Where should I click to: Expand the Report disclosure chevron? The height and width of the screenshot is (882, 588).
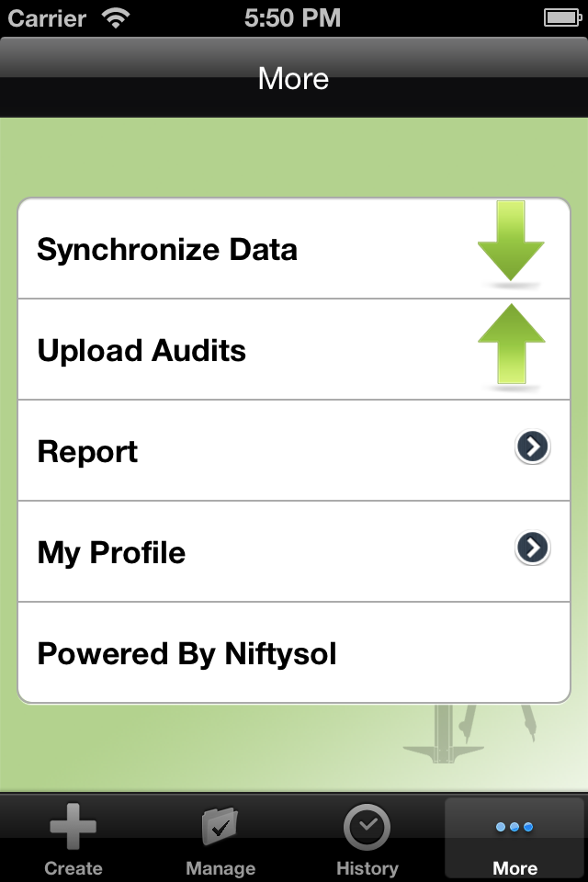[533, 447]
